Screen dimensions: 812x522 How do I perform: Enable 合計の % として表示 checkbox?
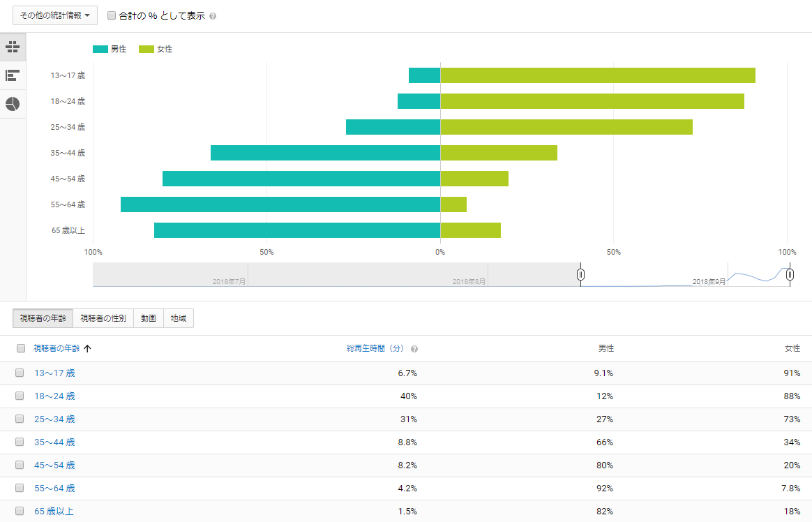point(112,15)
